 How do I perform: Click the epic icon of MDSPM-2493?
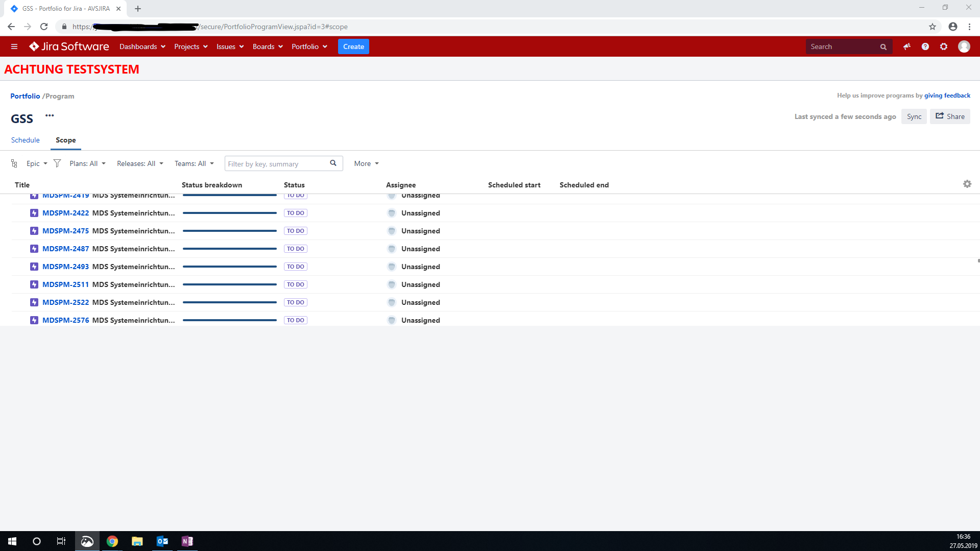[x=34, y=267]
